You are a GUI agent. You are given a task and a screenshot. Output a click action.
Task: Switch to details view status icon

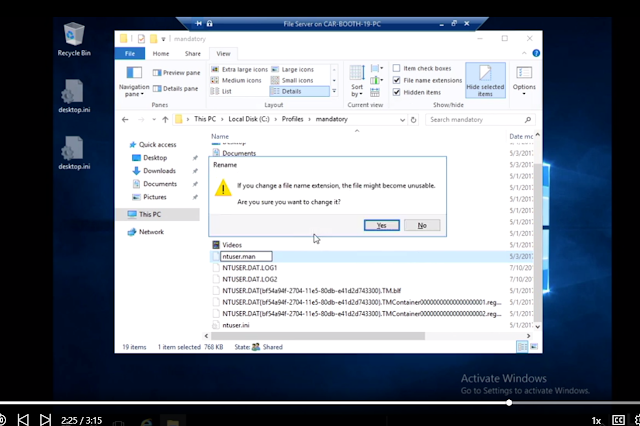tap(522, 347)
